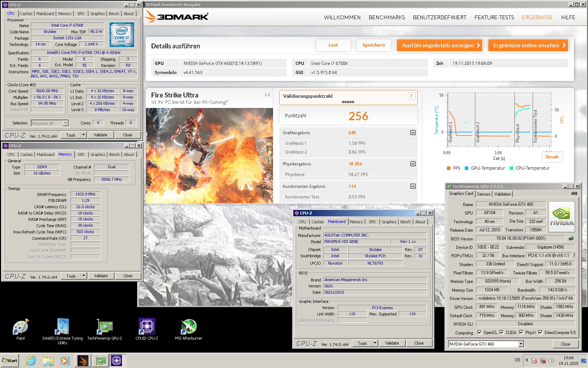The image size is (588, 368).
Task: Toggle the CUDA checkbox in GPU-Z
Action: click(502, 332)
